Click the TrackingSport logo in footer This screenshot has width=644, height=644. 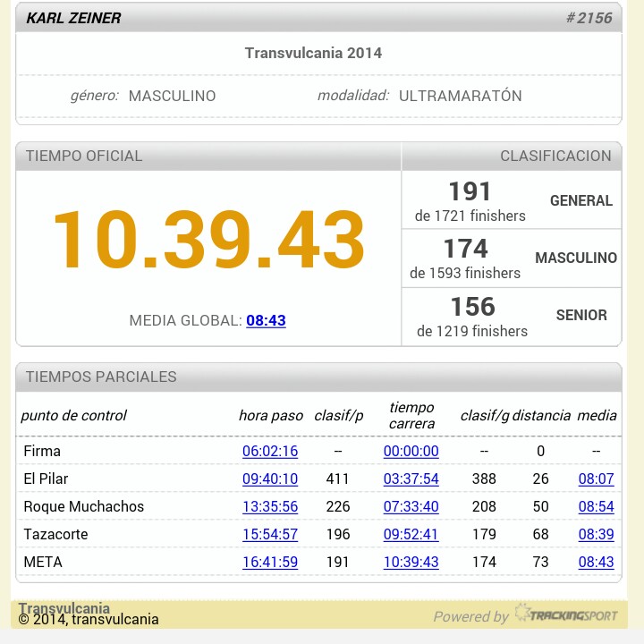[x=565, y=615]
